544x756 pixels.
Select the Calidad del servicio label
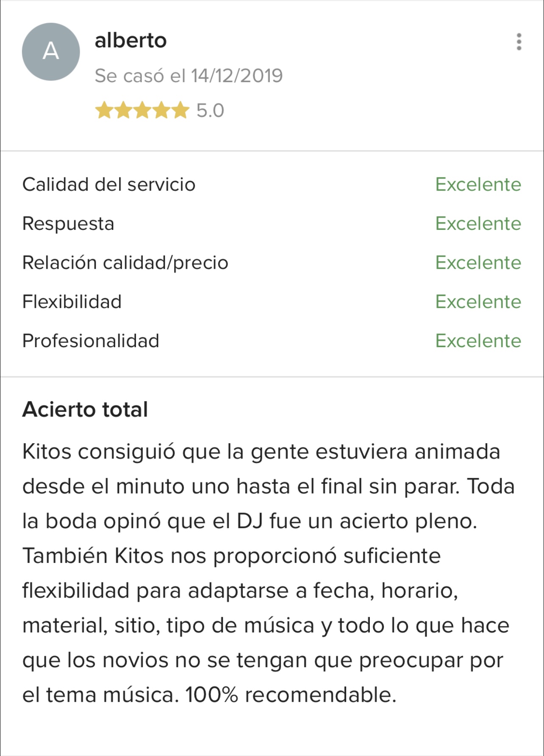109,185
